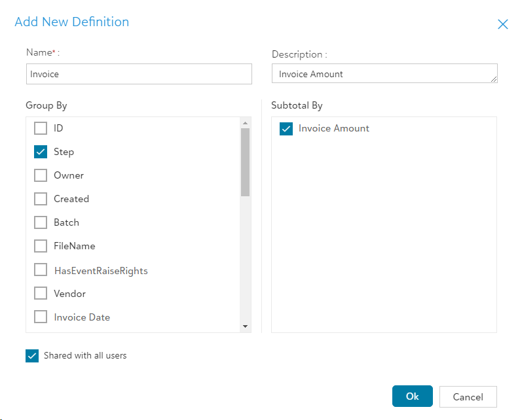
Task: Close the Add New Definition dialog
Action: tap(502, 24)
